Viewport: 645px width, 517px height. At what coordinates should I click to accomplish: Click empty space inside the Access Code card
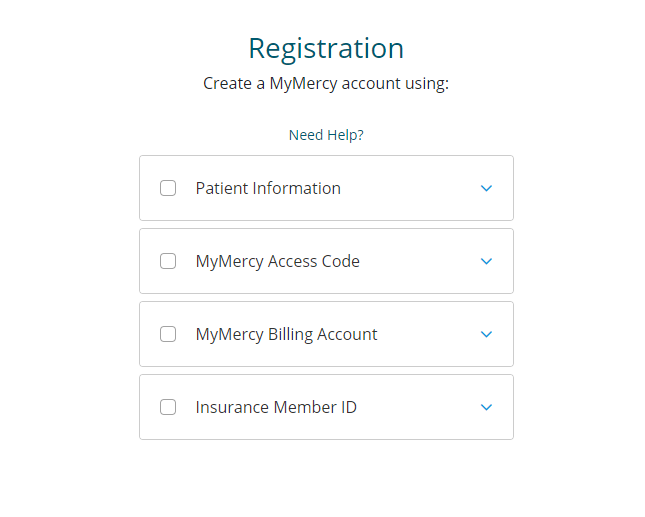(x=420, y=261)
